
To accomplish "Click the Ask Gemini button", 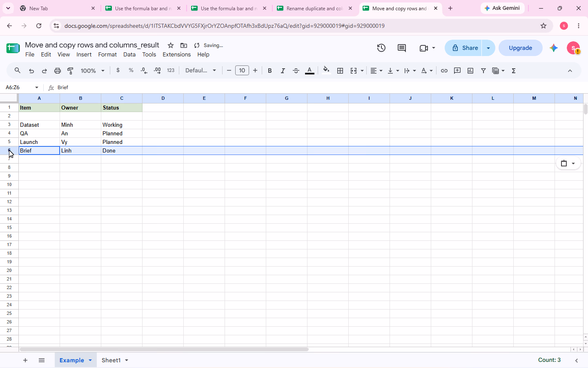I will click(502, 8).
